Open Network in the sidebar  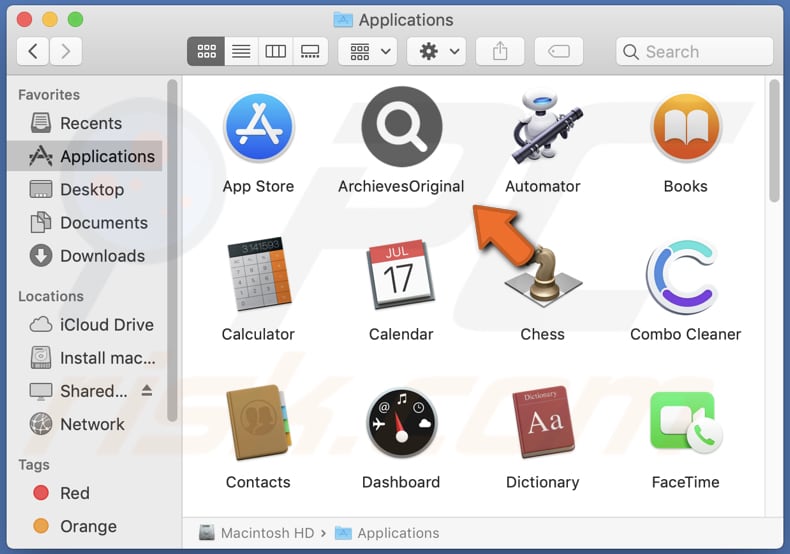click(x=85, y=425)
